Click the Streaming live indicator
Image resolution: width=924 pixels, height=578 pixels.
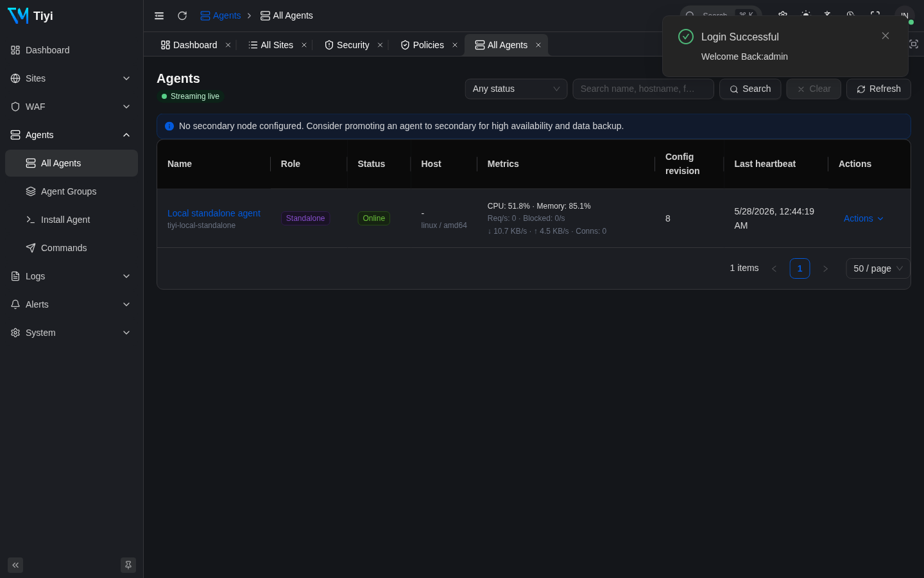pyautogui.click(x=191, y=96)
